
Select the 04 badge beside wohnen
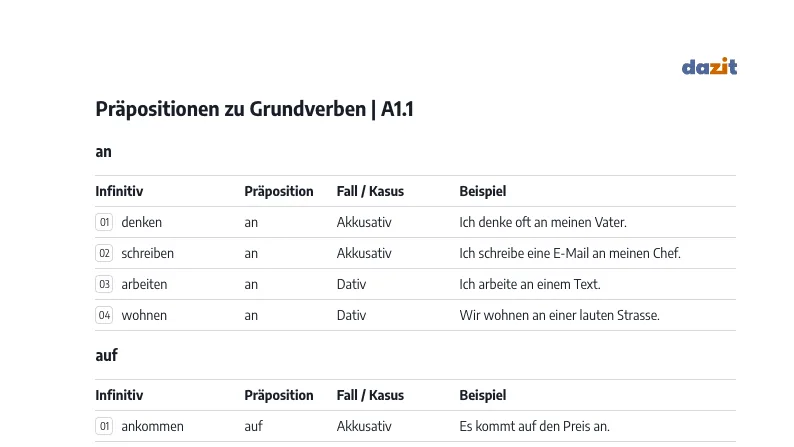point(104,315)
